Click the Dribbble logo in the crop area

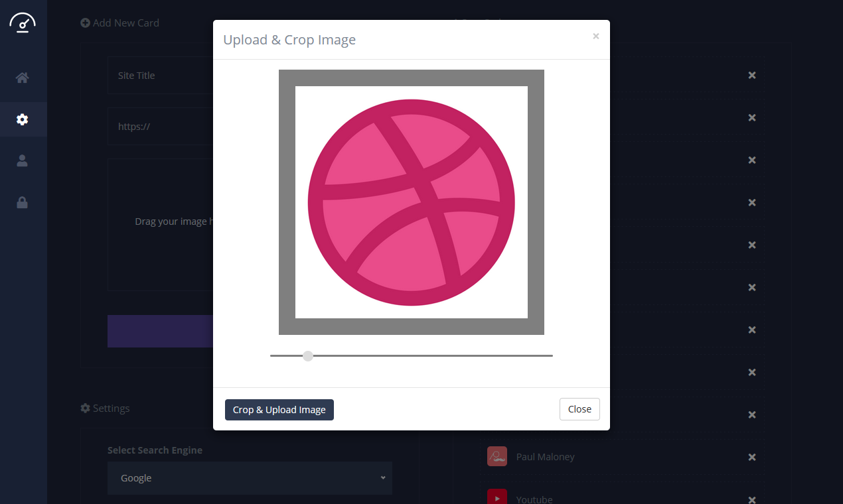(412, 202)
